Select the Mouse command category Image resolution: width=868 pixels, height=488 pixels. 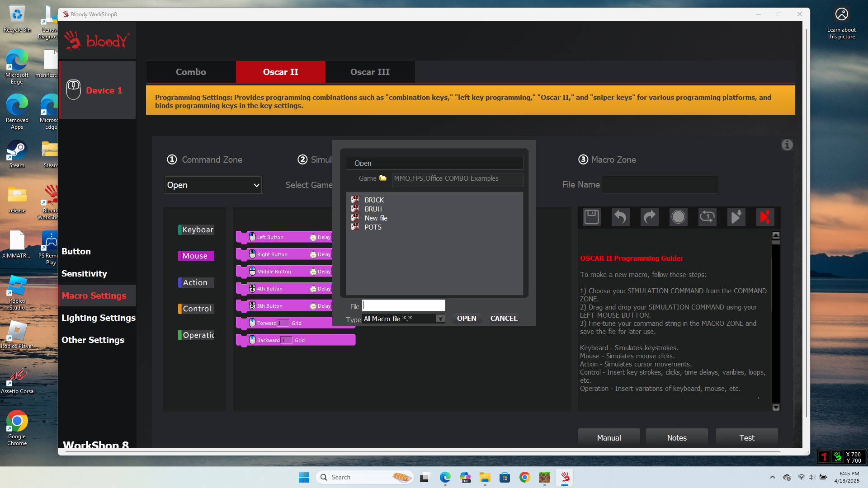[195, 256]
